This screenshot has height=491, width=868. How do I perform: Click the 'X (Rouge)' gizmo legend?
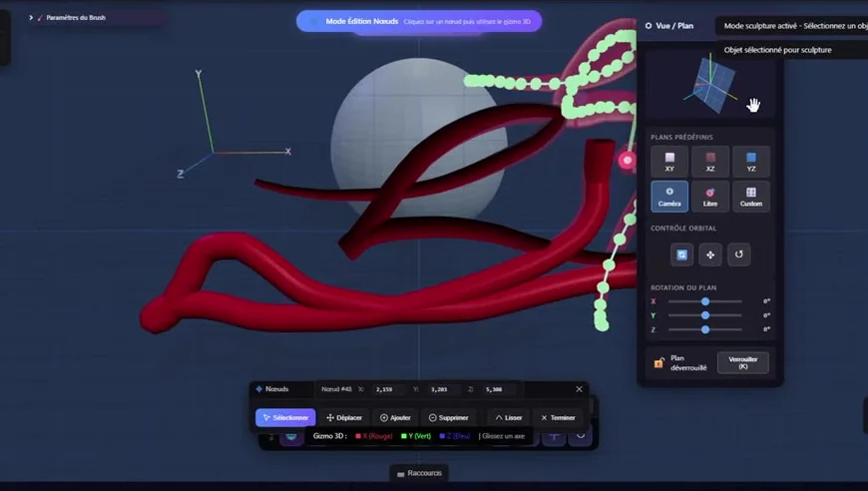click(374, 436)
